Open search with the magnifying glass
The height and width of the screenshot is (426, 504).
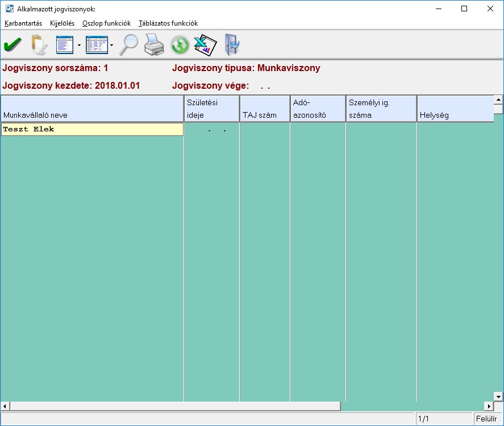tap(128, 44)
